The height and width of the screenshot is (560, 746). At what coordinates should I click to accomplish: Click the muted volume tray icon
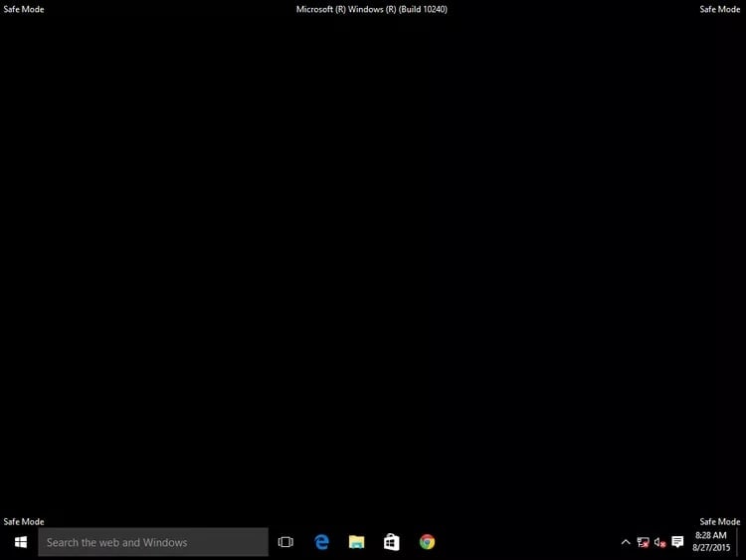pos(659,542)
